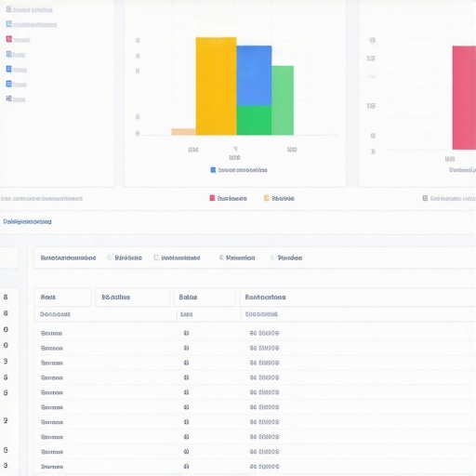
Task: Toggle the red legend swatch below the charts
Action: click(212, 198)
